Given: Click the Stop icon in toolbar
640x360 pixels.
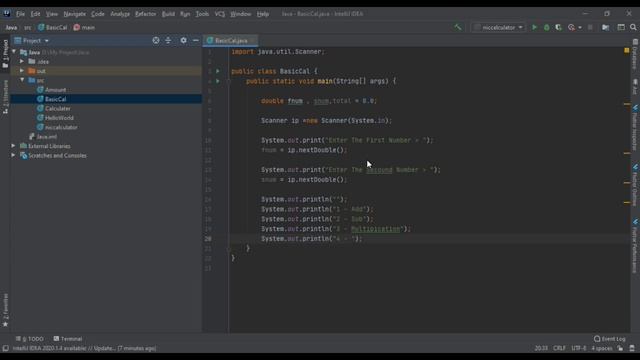Looking at the screenshot, I should click(x=590, y=27).
